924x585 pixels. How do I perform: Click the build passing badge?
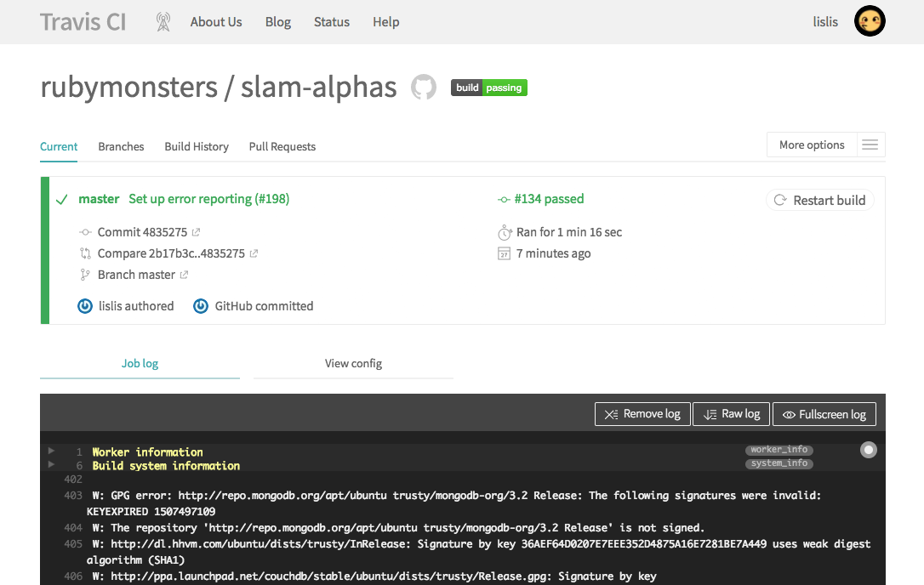click(489, 88)
